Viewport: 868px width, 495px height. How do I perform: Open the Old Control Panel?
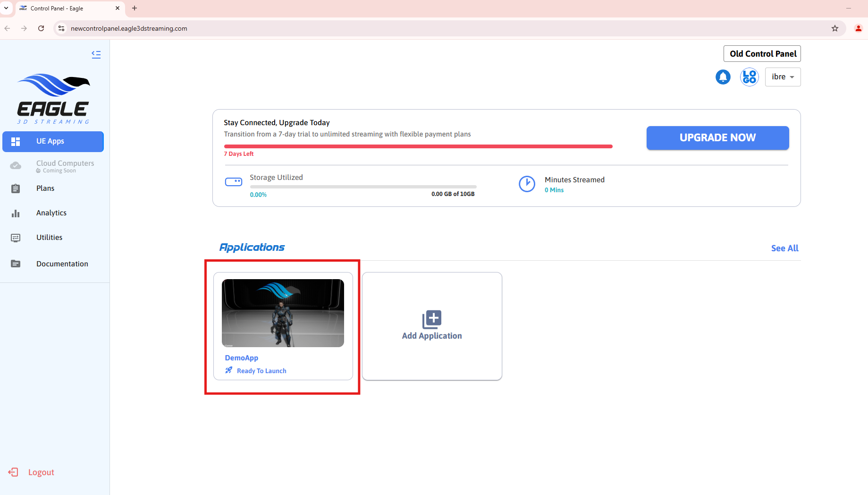(x=762, y=54)
